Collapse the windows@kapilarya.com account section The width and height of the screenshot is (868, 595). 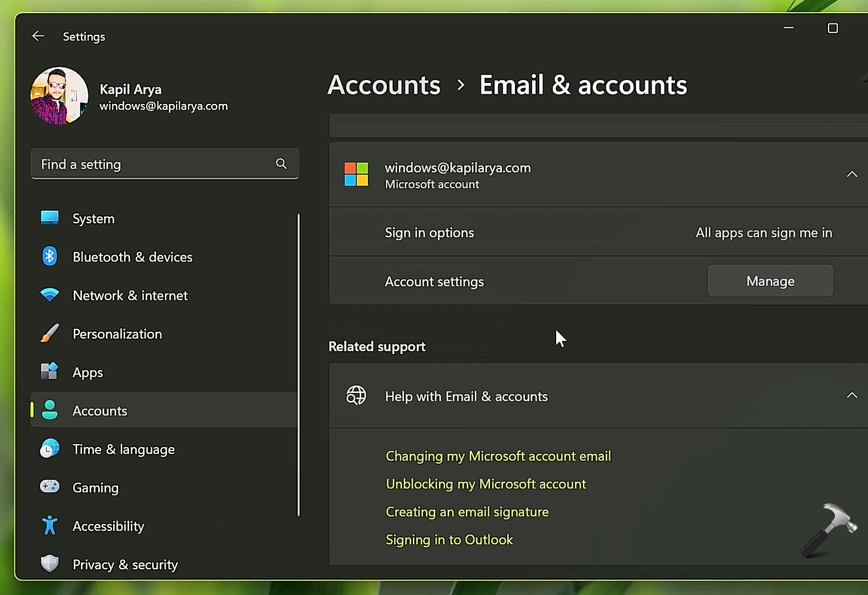pos(851,175)
